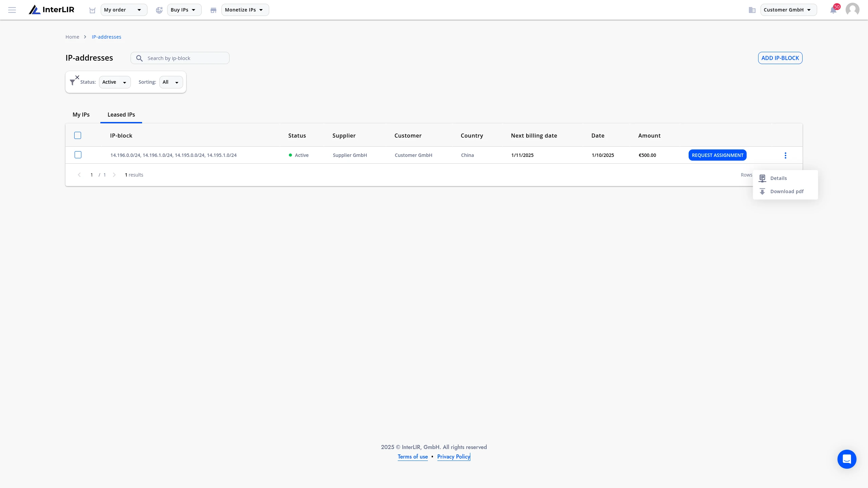Change the Status filter dropdown

[x=115, y=82]
